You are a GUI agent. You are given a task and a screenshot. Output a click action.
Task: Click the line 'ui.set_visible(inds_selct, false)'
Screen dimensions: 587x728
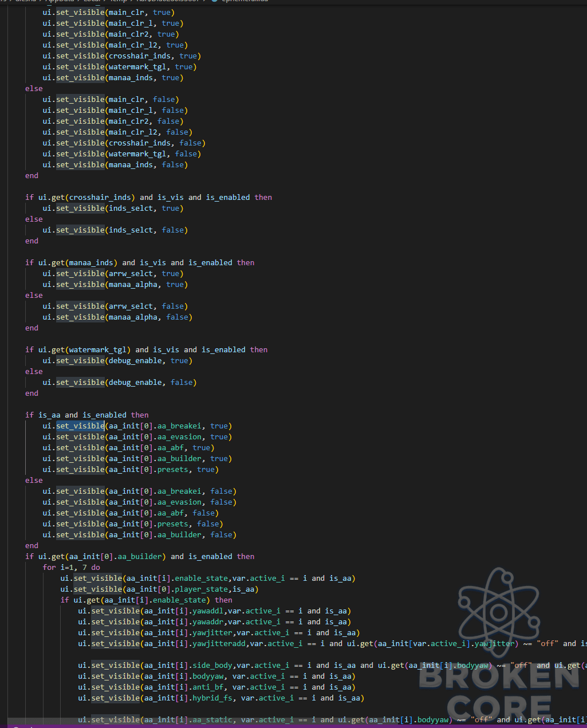click(x=115, y=230)
